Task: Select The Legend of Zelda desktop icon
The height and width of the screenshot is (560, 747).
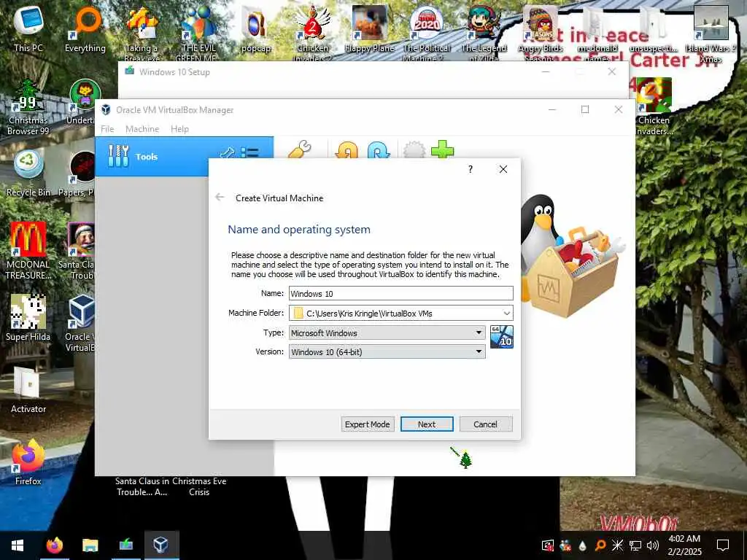Action: tap(484, 34)
